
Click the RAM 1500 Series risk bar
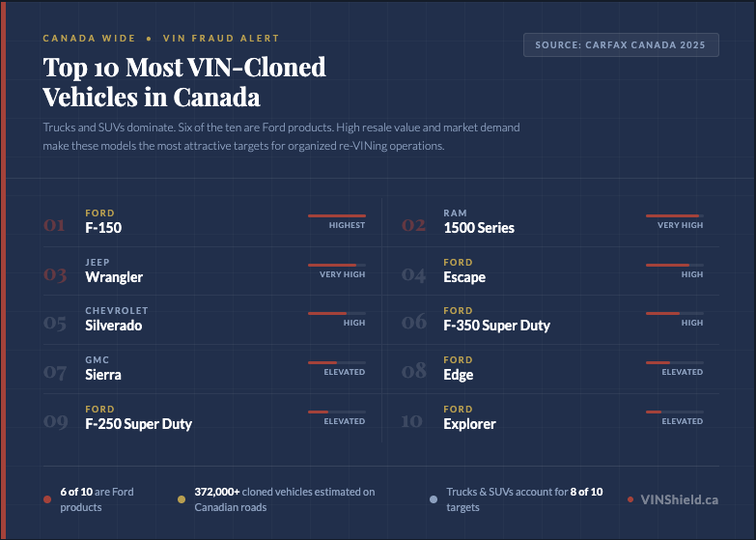pos(674,215)
